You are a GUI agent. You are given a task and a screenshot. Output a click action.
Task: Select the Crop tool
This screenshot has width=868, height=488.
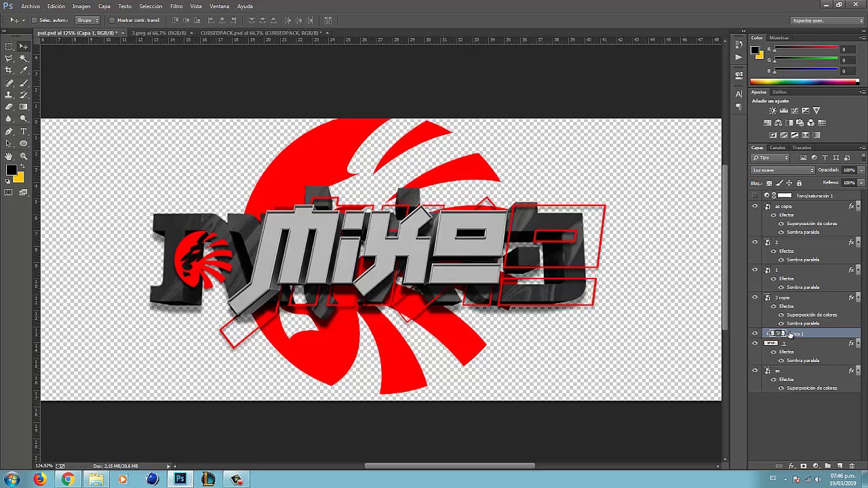(x=9, y=70)
